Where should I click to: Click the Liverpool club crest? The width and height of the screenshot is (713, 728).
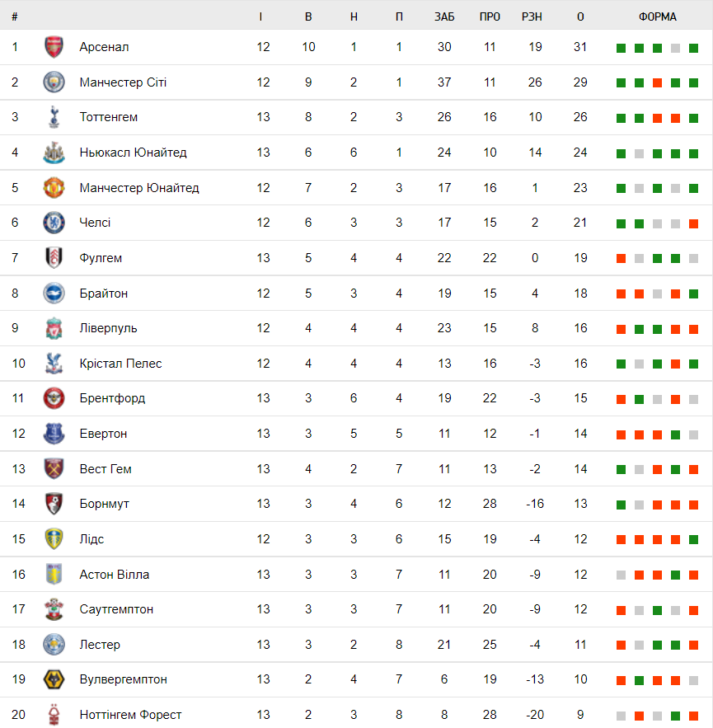tap(54, 328)
